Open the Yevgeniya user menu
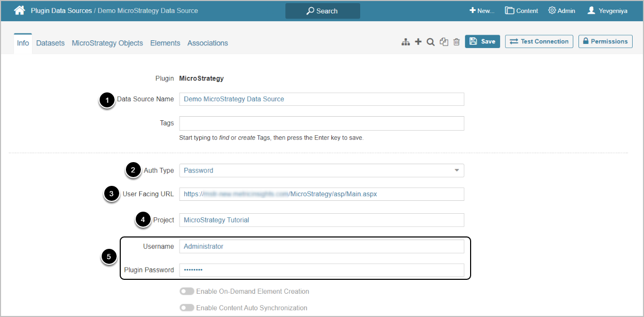 (x=607, y=10)
